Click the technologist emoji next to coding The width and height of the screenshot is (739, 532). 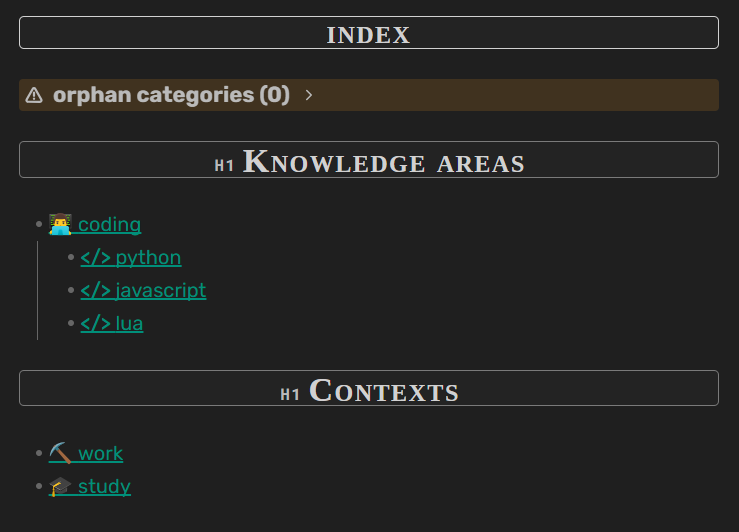click(x=60, y=224)
